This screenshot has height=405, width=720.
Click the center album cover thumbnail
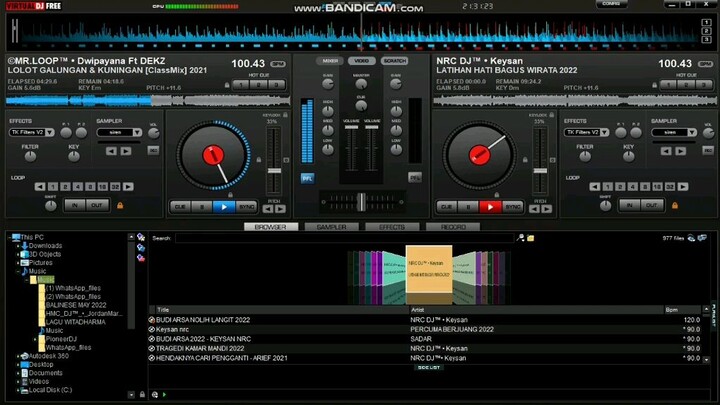tap(429, 269)
